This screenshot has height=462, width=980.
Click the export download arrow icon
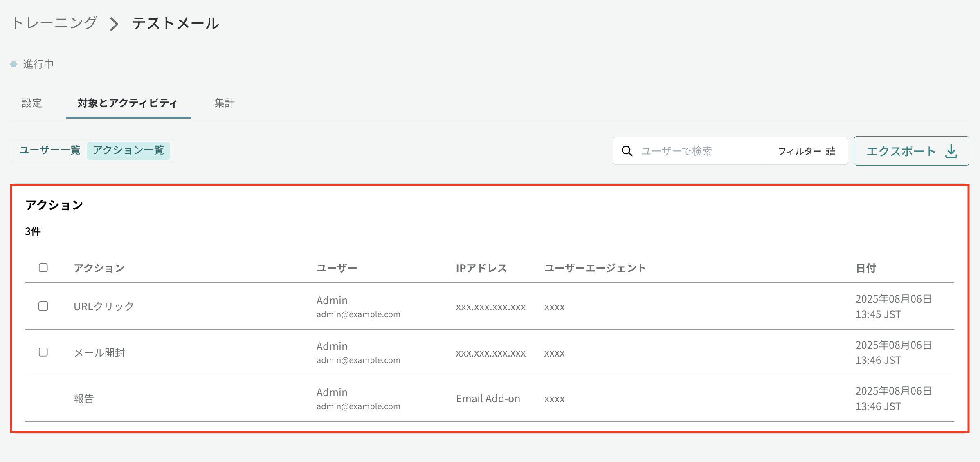951,151
